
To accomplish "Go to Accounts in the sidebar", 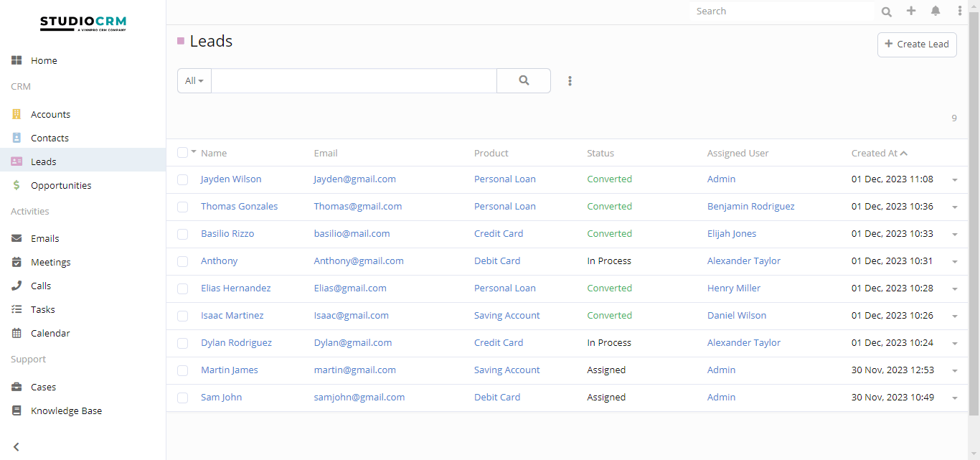I will tap(50, 114).
